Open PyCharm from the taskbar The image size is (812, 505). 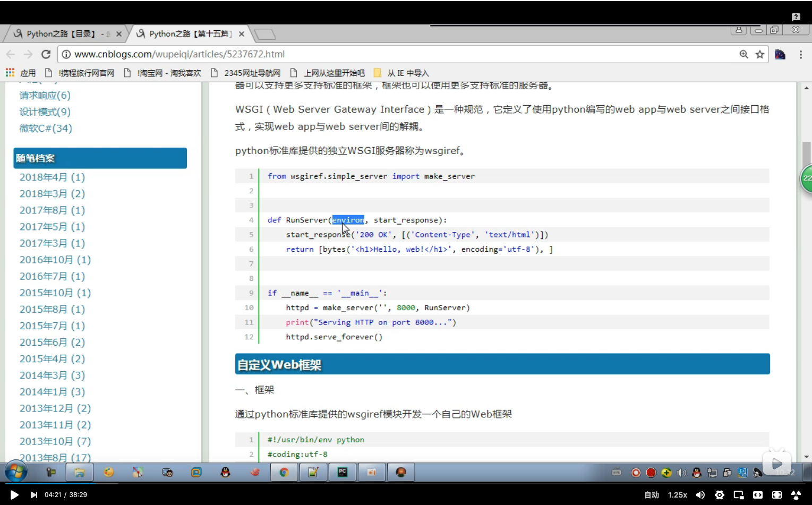343,472
